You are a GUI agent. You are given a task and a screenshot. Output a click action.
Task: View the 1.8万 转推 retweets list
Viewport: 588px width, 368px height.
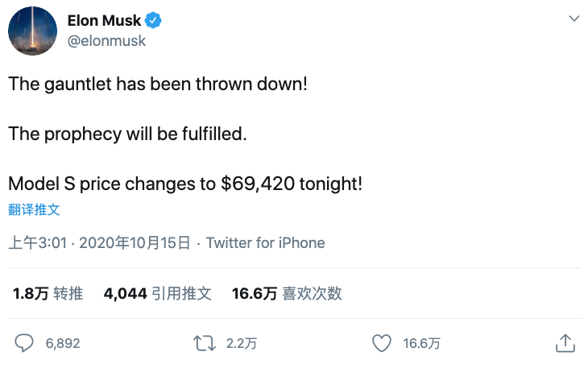coord(48,294)
